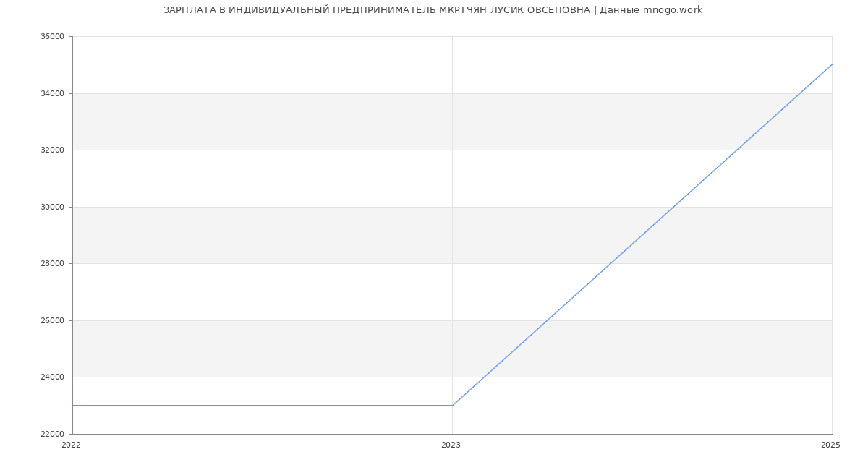Click the 30000 y-axis label
Image resolution: width=868 pixels, height=470 pixels.
(x=52, y=207)
